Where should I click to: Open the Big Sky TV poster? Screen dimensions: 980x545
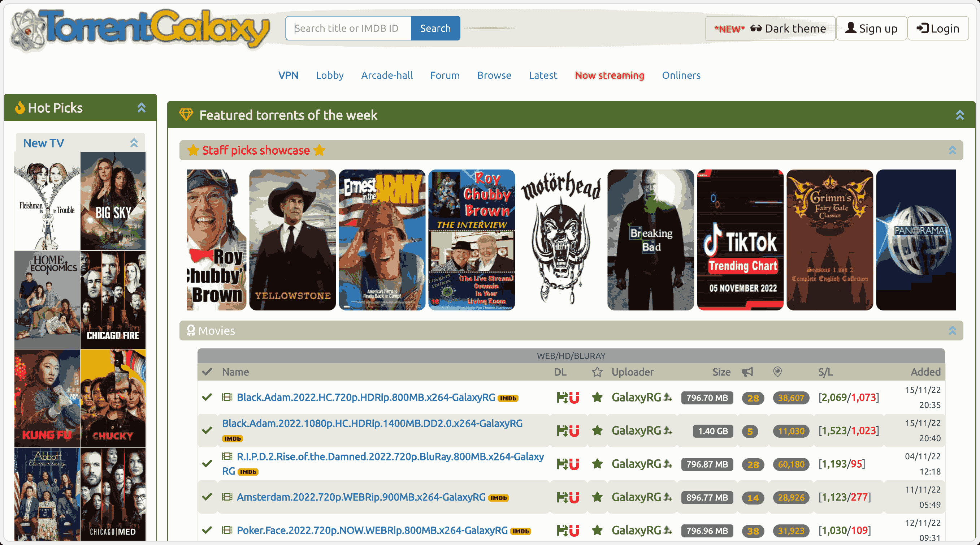(x=113, y=201)
